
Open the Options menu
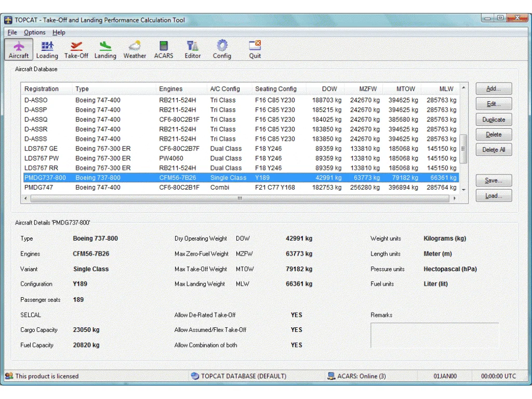[35, 32]
